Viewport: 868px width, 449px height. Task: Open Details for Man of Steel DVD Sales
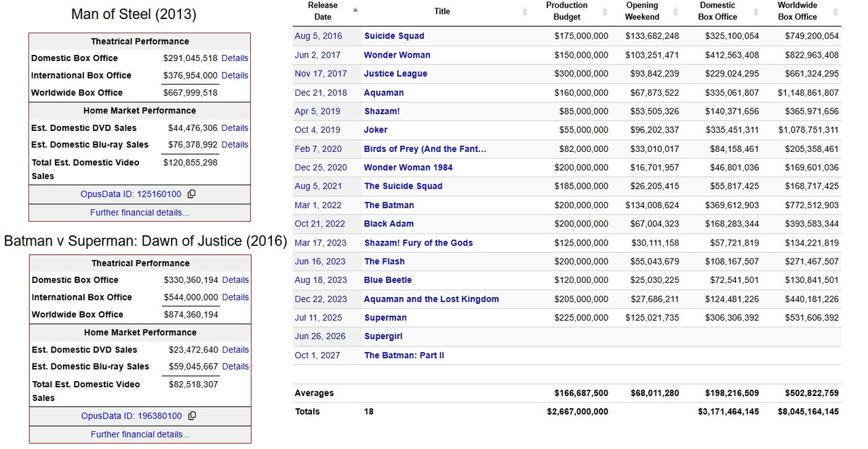click(235, 128)
